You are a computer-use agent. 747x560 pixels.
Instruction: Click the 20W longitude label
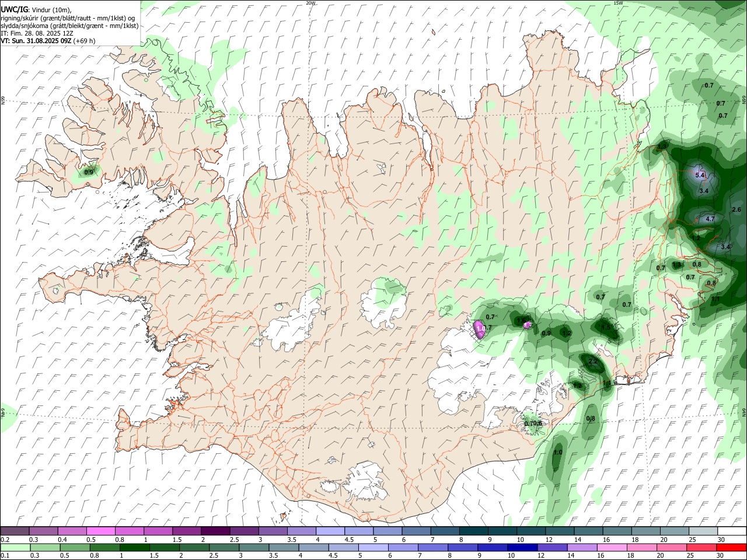tap(310, 3)
